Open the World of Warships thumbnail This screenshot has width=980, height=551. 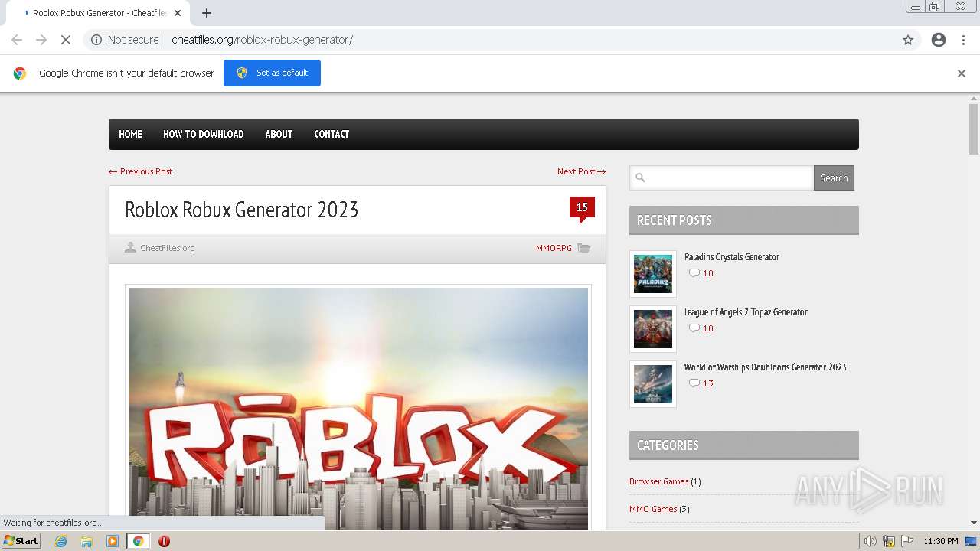point(653,384)
